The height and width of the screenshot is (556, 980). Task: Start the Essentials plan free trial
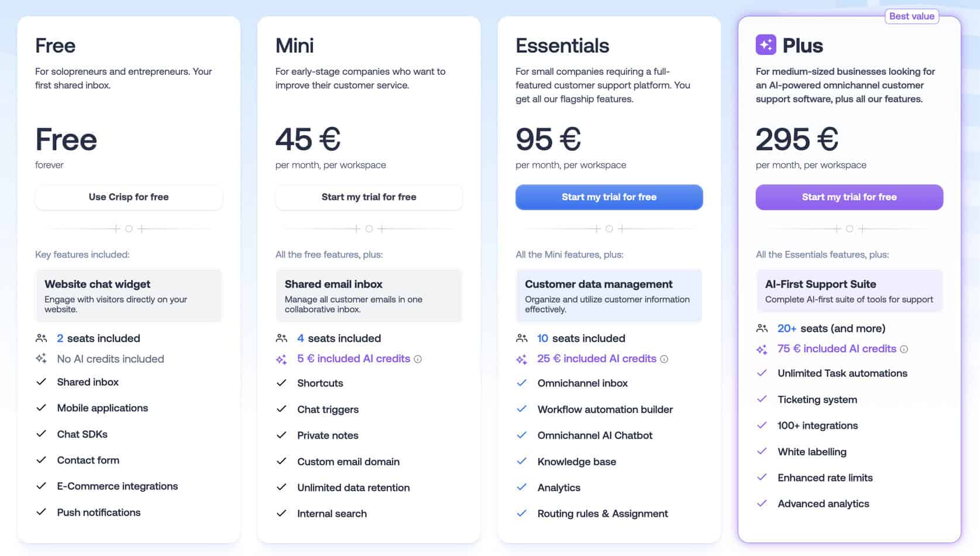tap(609, 197)
